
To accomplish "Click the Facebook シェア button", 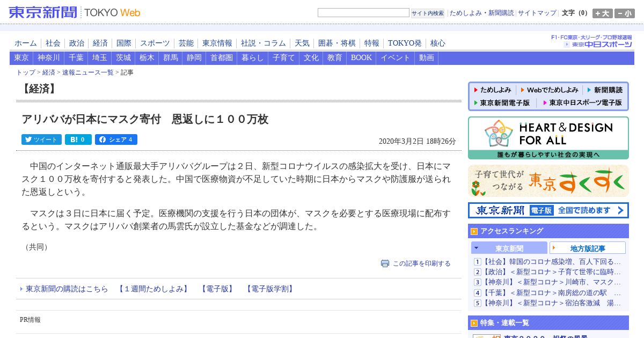I will pos(116,139).
